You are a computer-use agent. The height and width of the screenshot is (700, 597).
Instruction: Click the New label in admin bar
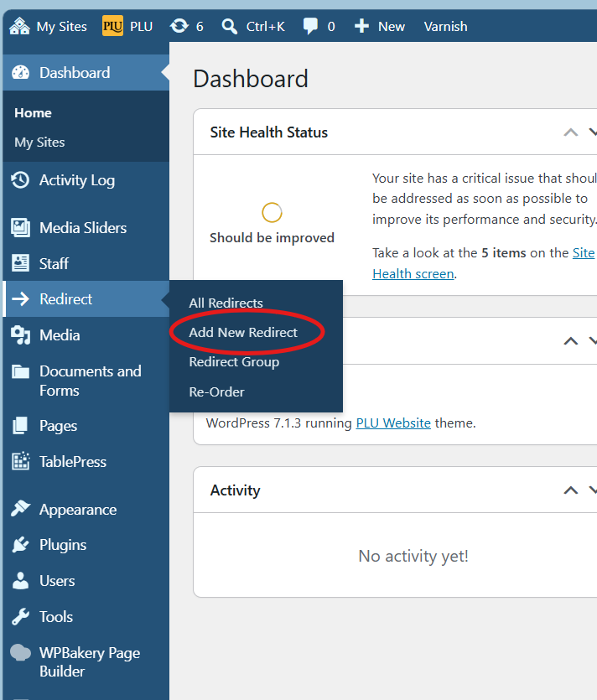(x=392, y=26)
